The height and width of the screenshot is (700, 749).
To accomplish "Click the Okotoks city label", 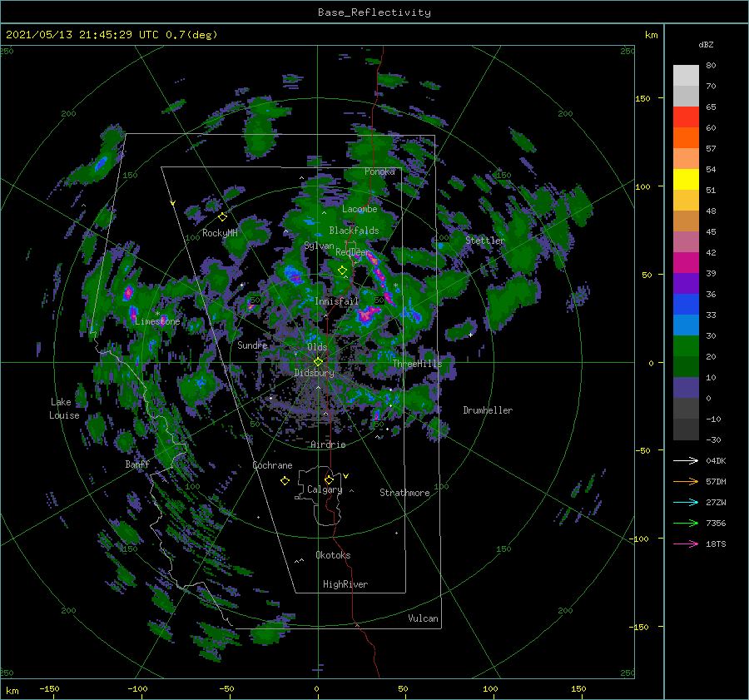I will point(333,555).
